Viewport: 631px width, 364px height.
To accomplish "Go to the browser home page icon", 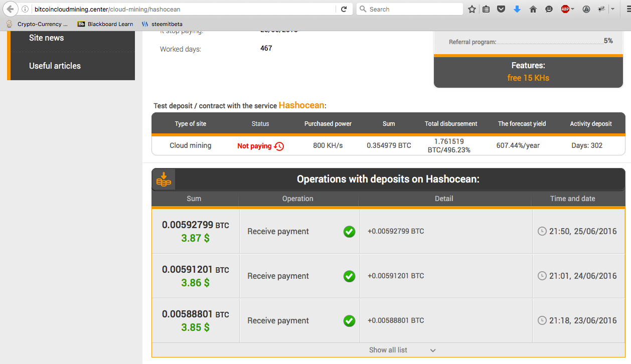I will coord(533,9).
